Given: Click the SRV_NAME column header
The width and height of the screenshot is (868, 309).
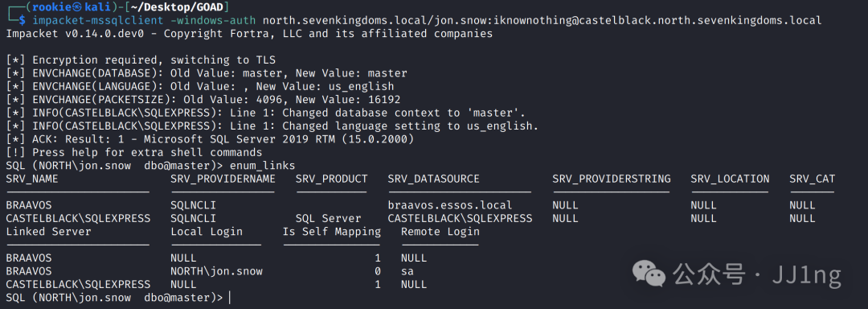Looking at the screenshot, I should [x=32, y=179].
